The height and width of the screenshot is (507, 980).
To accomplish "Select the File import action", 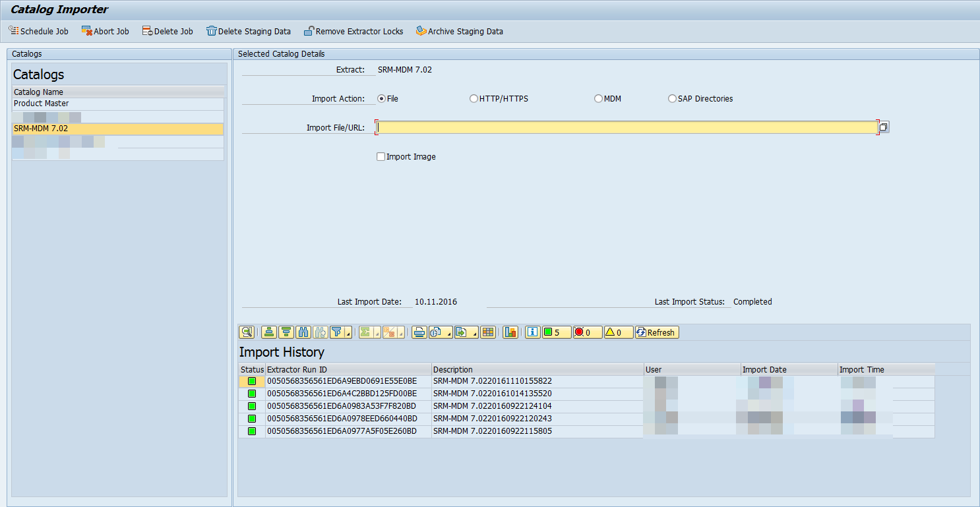I will [x=381, y=99].
